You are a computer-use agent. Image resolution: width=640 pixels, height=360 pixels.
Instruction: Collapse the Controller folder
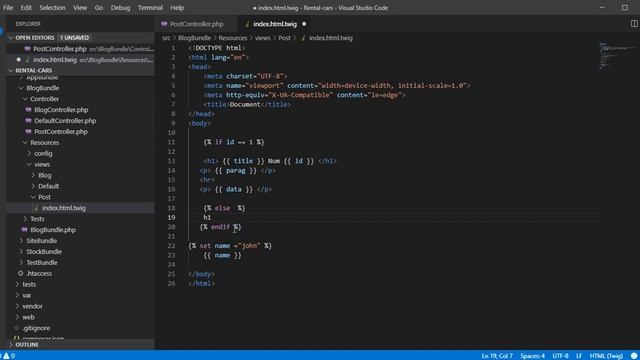pyautogui.click(x=44, y=99)
